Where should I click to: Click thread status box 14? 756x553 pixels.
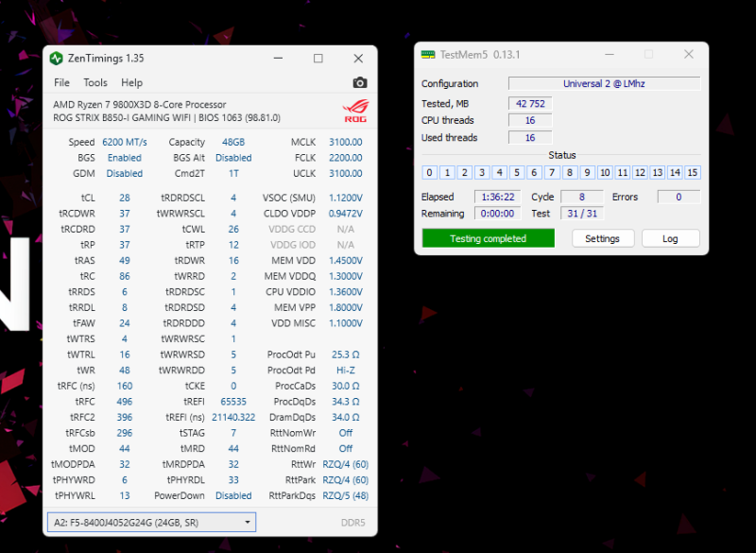point(675,173)
